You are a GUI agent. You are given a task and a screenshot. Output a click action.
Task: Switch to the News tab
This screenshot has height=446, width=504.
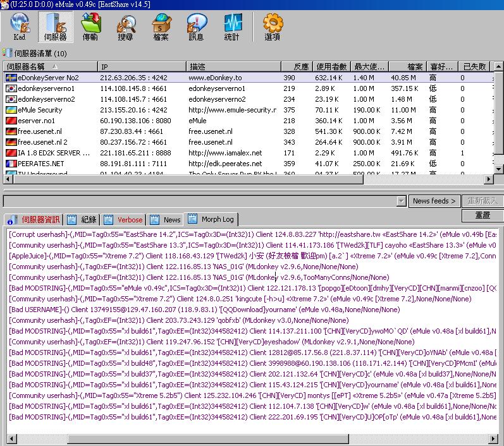(x=165, y=220)
